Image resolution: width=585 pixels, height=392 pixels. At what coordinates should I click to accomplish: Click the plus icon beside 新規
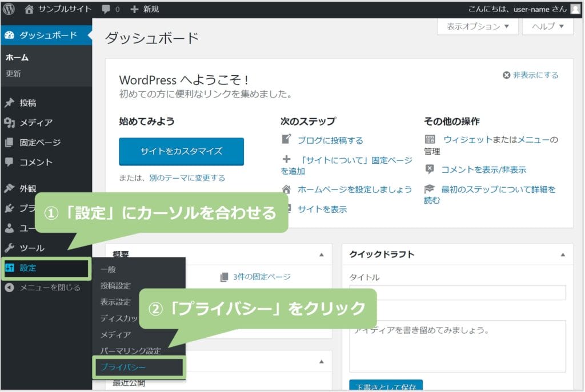tap(134, 9)
